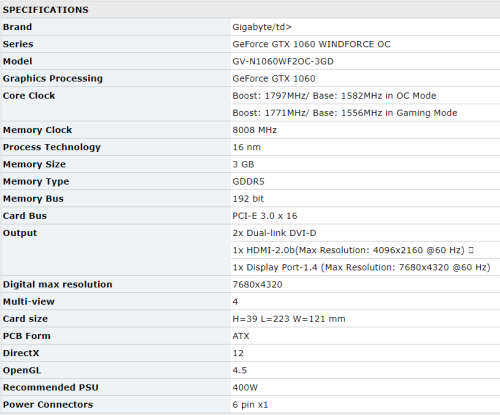This screenshot has height=415, width=500.
Task: Click the OC Mode core clock line
Action: pos(334,96)
